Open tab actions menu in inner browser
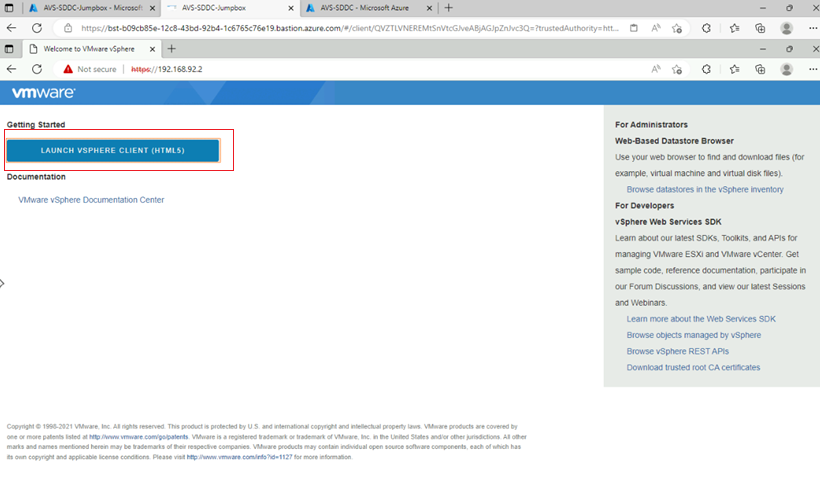Viewport: 820px width, 477px height. coord(9,49)
